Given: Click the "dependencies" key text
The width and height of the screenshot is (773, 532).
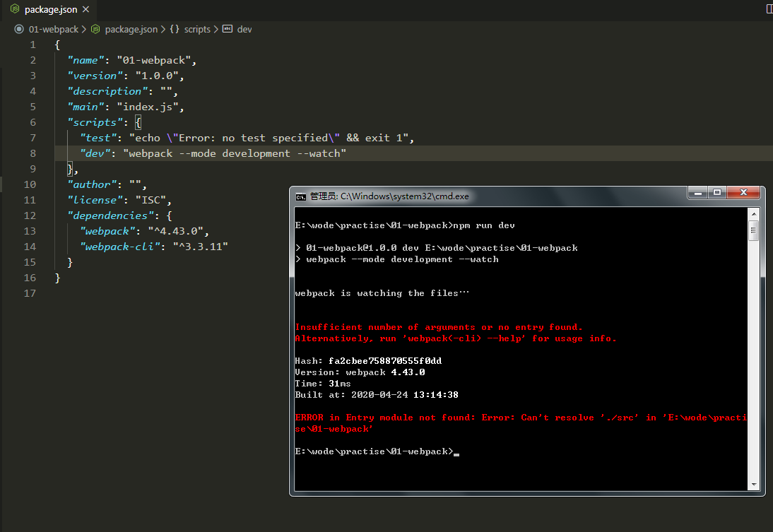Looking at the screenshot, I should point(110,215).
